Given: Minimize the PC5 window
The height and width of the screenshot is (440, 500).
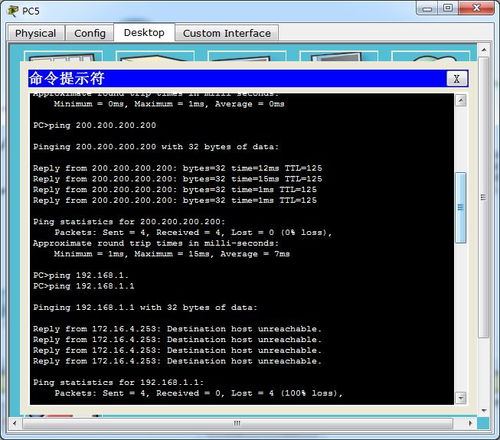Looking at the screenshot, I should [x=427, y=9].
